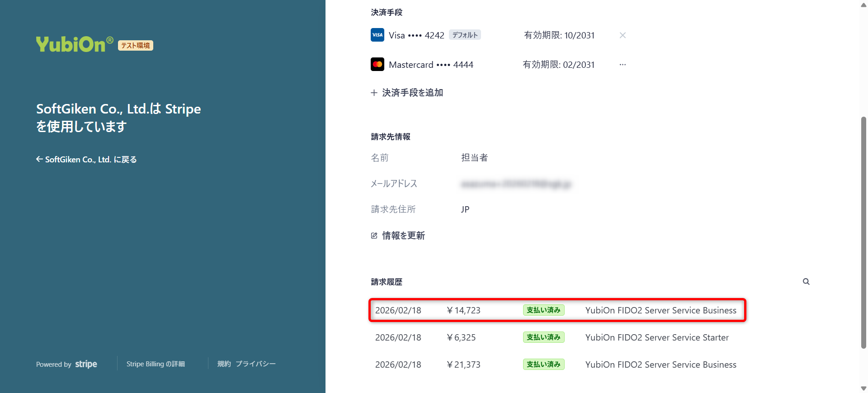The image size is (868, 393).
Task: Open the Mastercard 4444 more options menu
Action: [623, 65]
